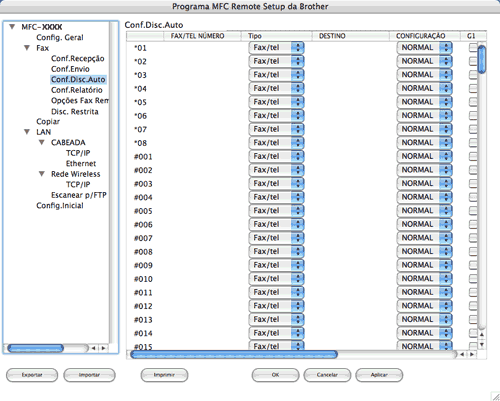Open CONFIGURAÇÃO dropdown for entry #005
500x401 pixels.
(x=425, y=211)
